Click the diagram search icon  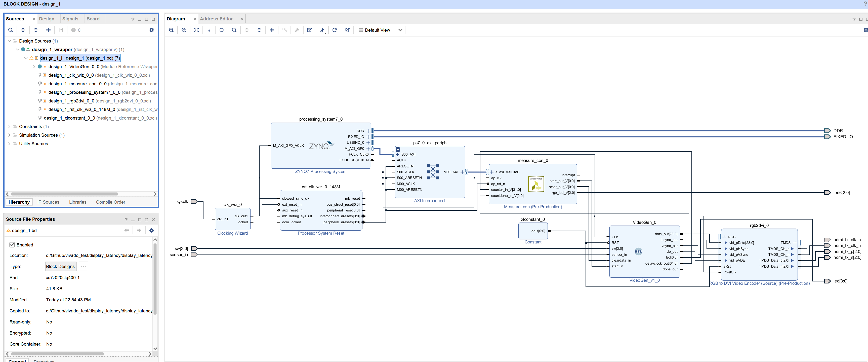coord(234,30)
